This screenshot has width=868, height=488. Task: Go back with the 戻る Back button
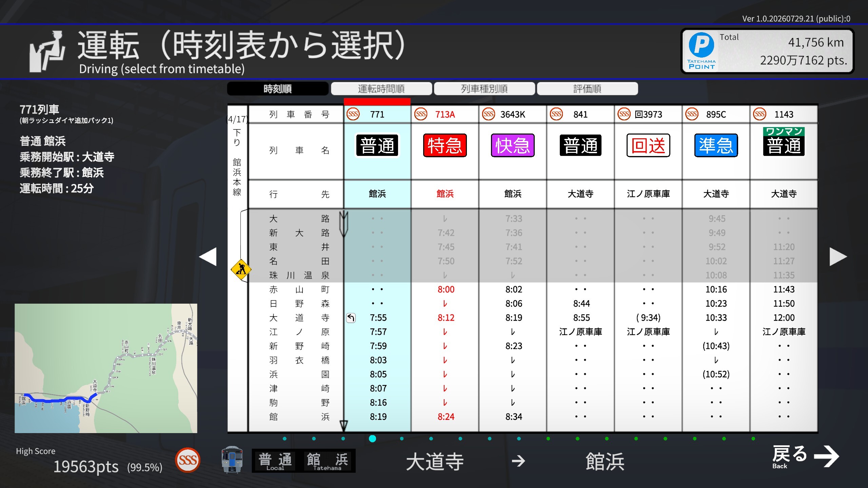coord(805,457)
